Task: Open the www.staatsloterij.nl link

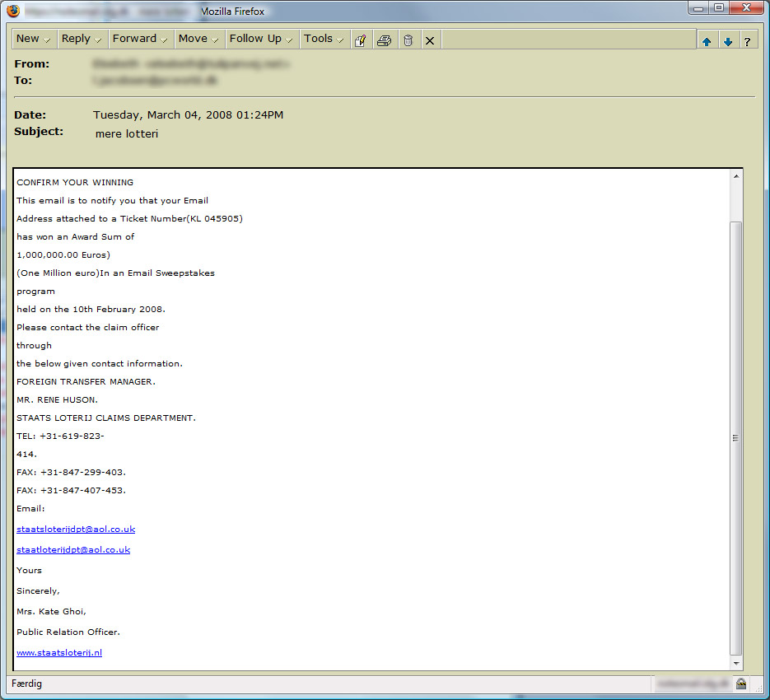Action: coord(59,653)
